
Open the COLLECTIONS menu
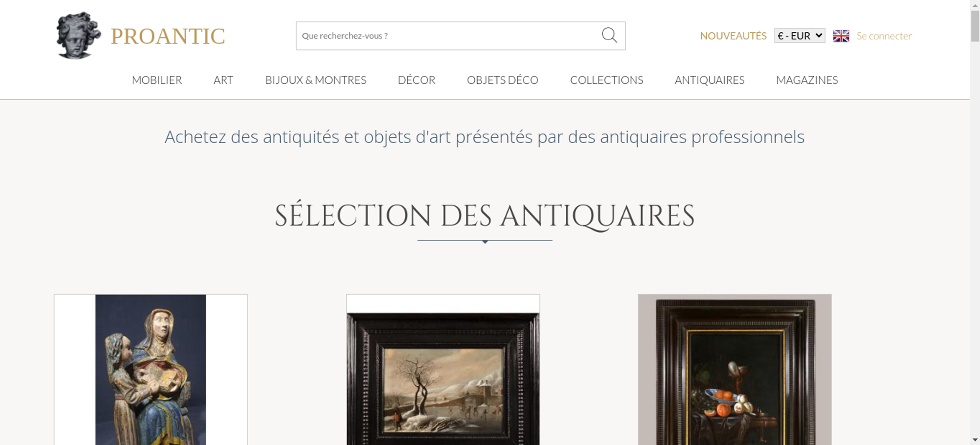[x=607, y=80]
